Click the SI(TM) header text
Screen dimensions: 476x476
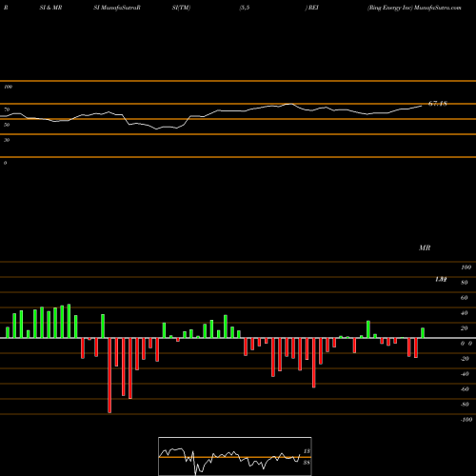pyautogui.click(x=181, y=8)
